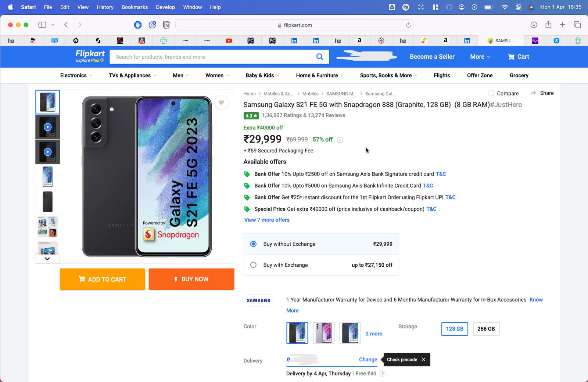The width and height of the screenshot is (588, 382).
Task: Expand the Women category
Action: 217,75
